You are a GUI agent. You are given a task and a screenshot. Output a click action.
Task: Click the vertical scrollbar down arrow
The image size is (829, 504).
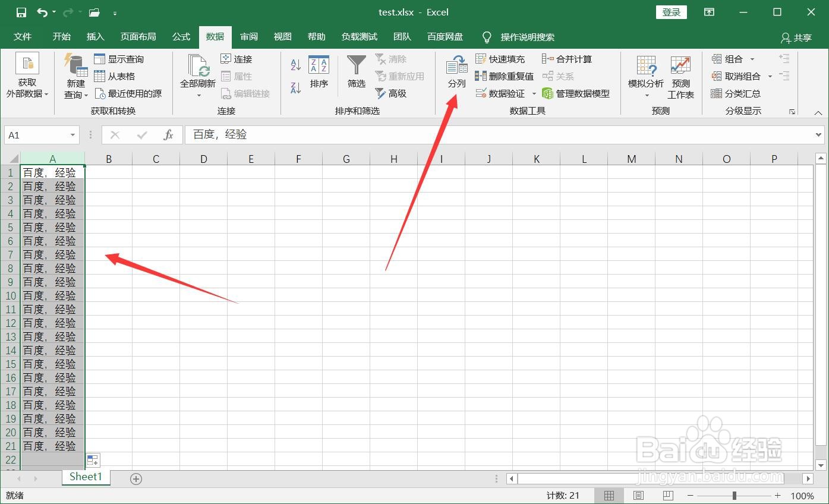click(x=821, y=465)
